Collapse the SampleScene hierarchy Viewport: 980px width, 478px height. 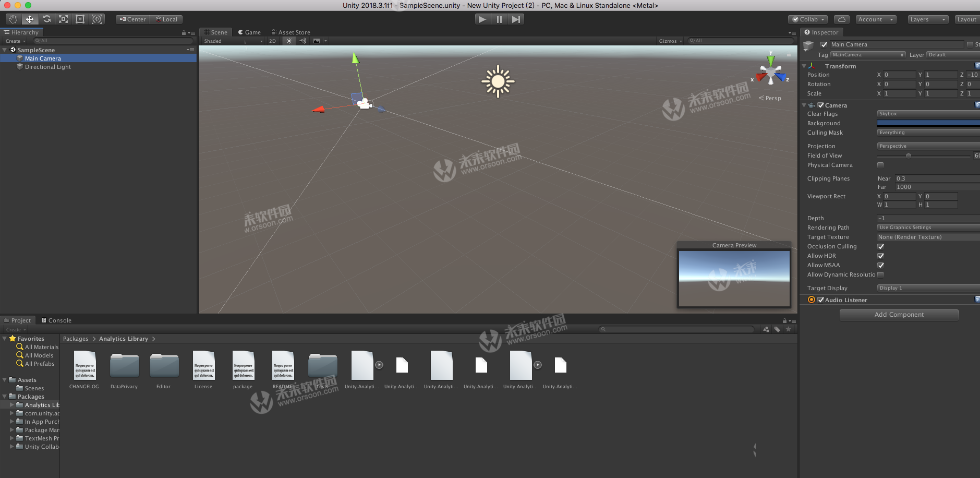pyautogui.click(x=5, y=50)
